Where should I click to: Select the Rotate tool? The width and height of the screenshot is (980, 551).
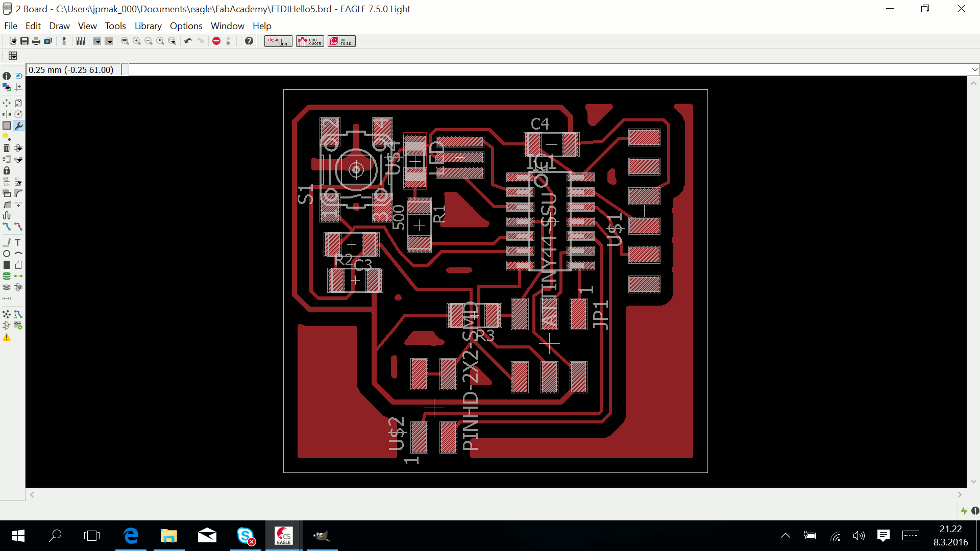(x=18, y=114)
